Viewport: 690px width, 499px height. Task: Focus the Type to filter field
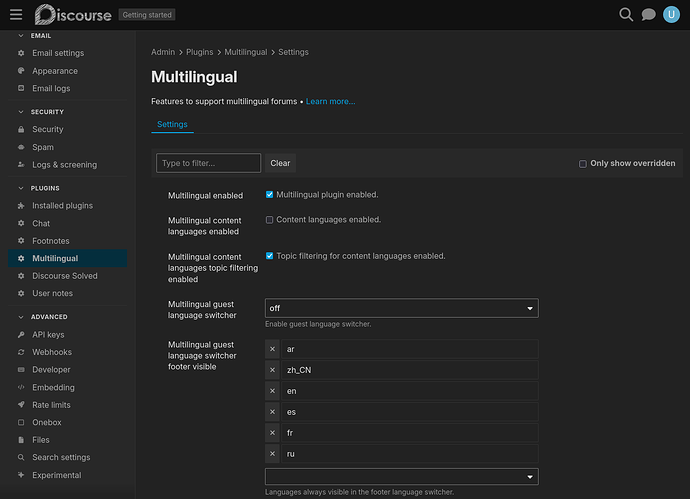pos(209,163)
